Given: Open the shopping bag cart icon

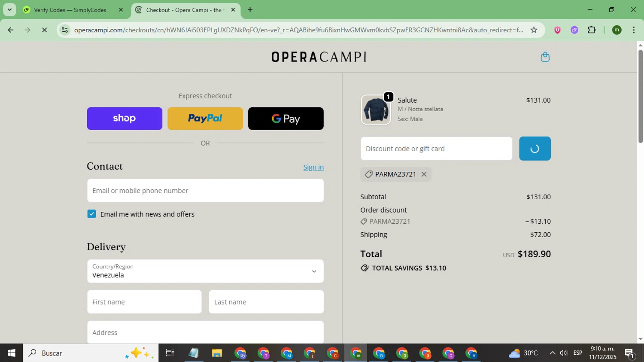Looking at the screenshot, I should click(x=545, y=57).
